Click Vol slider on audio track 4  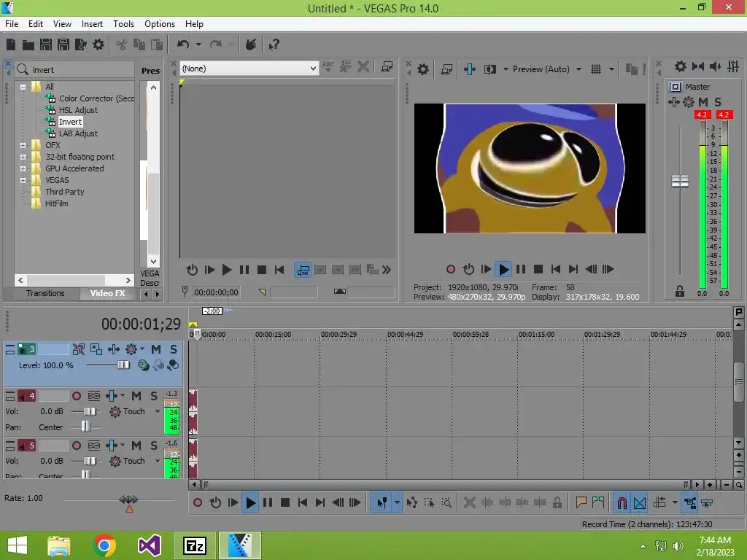[x=90, y=411]
